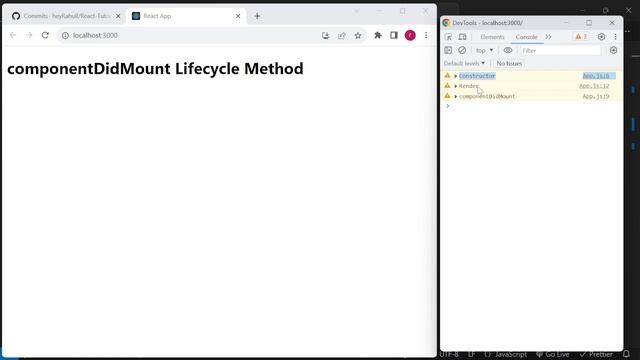Clear the console
Screen dimensions: 640x360
click(x=462, y=50)
